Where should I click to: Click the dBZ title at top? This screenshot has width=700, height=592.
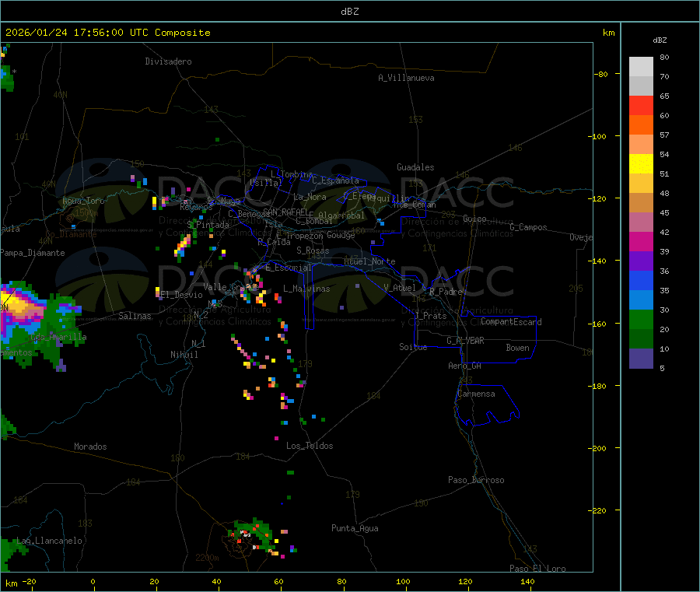pyautogui.click(x=349, y=12)
